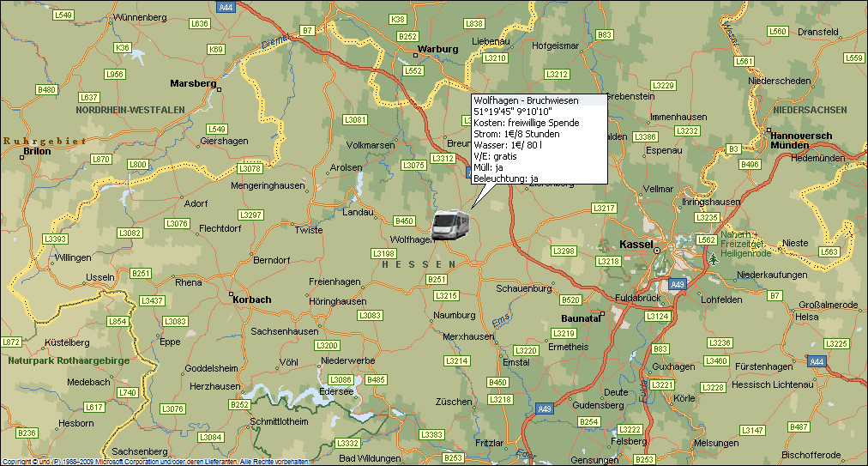Click the L636 road shield
Viewport: 868px width, 466px height.
199,24
